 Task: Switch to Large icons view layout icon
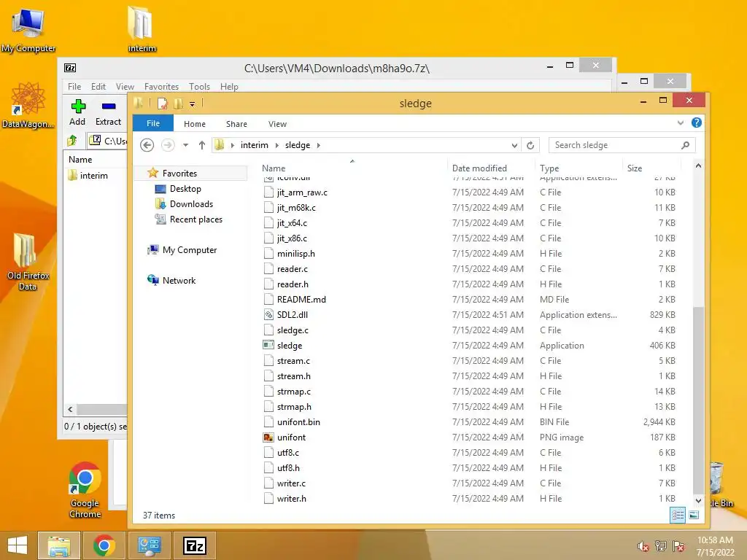(x=694, y=515)
